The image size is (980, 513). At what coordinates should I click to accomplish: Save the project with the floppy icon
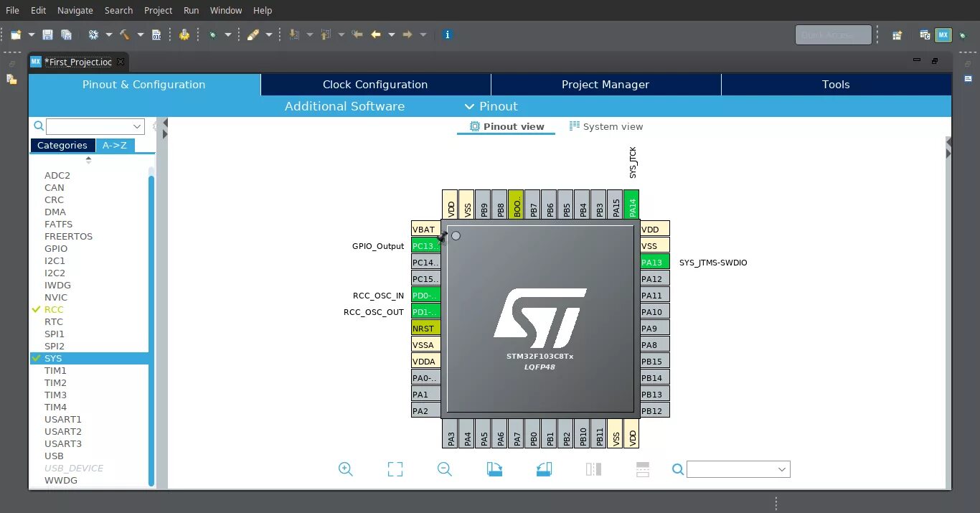point(47,34)
